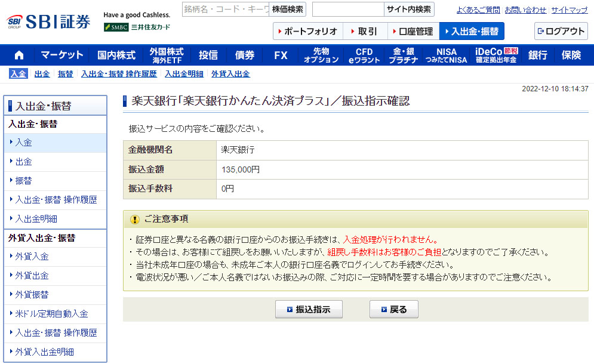This screenshot has height=364, width=594.
Task: Click the ログアウト logout button
Action: [561, 31]
